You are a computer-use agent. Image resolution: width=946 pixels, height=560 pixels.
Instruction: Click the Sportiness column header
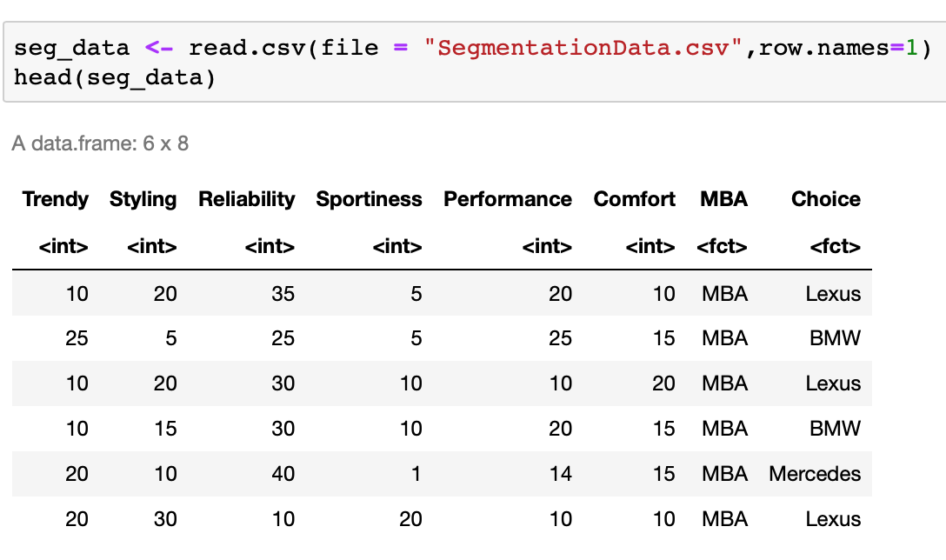click(x=369, y=199)
